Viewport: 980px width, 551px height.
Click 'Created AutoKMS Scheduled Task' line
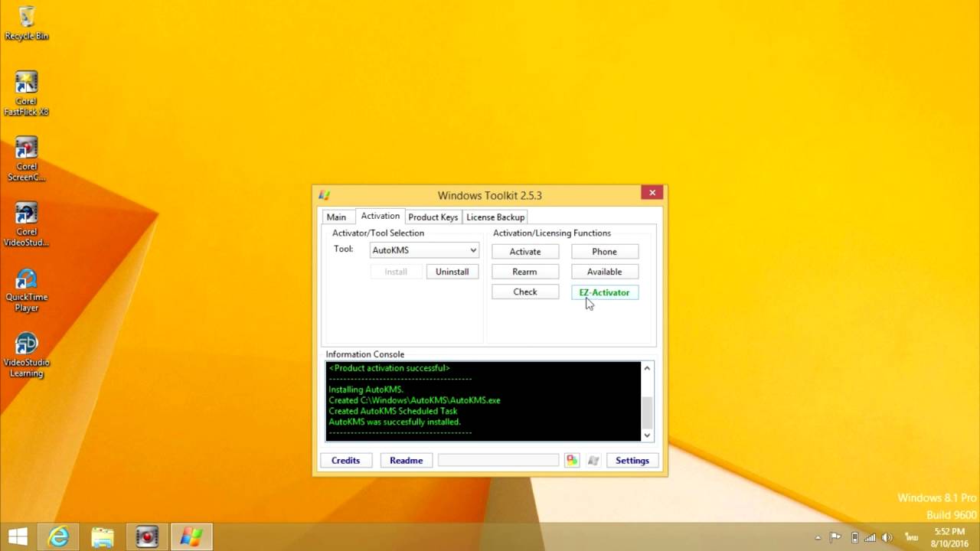[x=393, y=411]
